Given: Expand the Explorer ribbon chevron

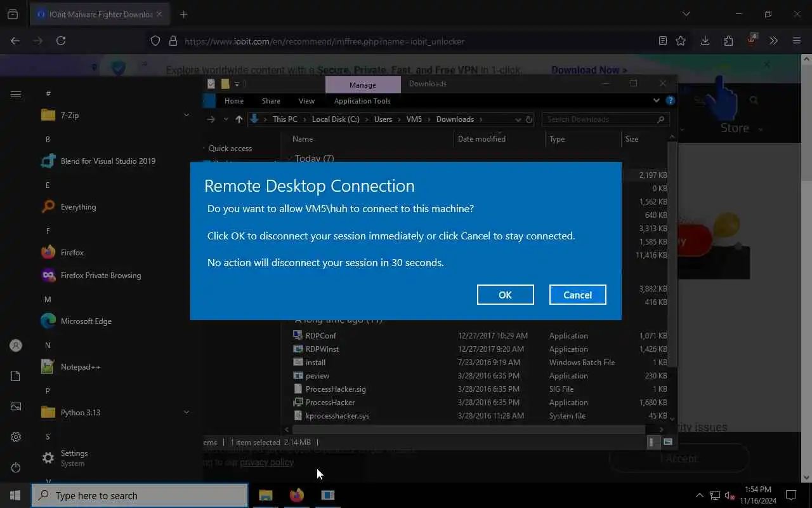Looking at the screenshot, I should (657, 100).
